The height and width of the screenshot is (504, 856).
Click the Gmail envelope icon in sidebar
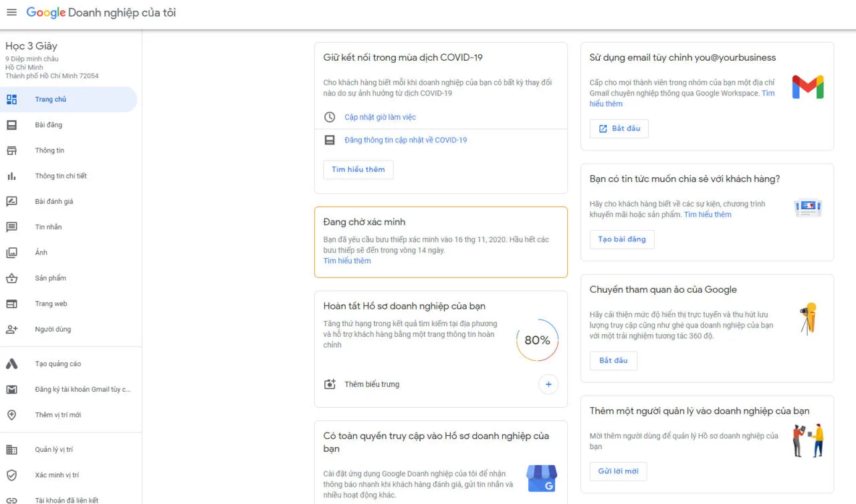(x=11, y=390)
